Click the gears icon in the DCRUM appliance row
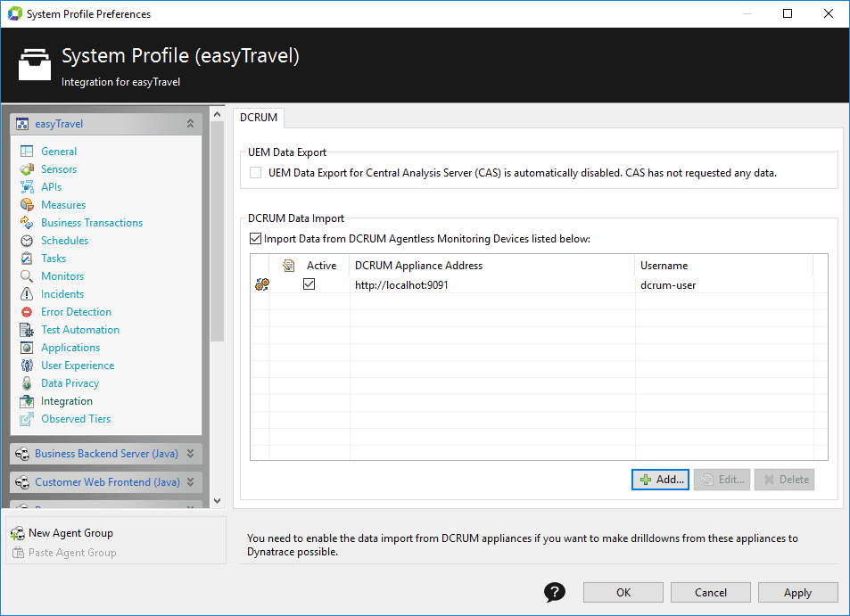Screen dimensions: 850x616 pos(262,284)
